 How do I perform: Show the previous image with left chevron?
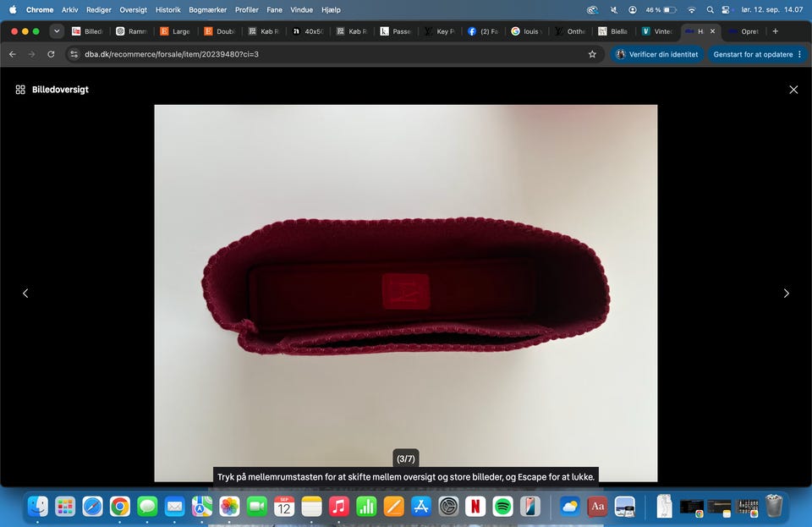click(25, 294)
